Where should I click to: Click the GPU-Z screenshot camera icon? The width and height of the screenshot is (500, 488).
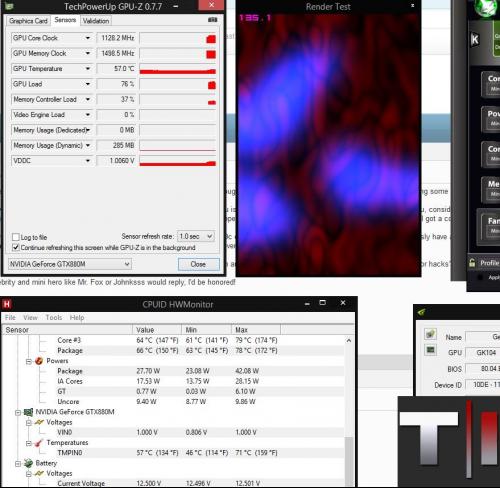pos(213,20)
